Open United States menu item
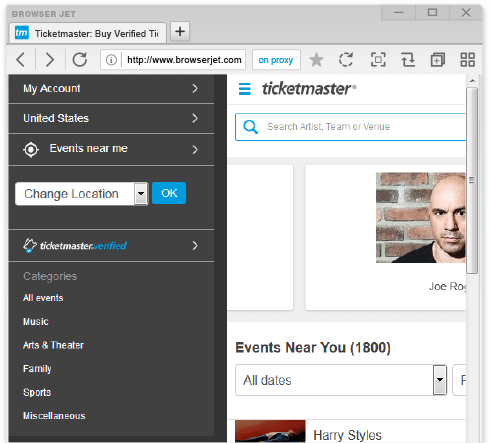The height and width of the screenshot is (443, 490). point(111,118)
